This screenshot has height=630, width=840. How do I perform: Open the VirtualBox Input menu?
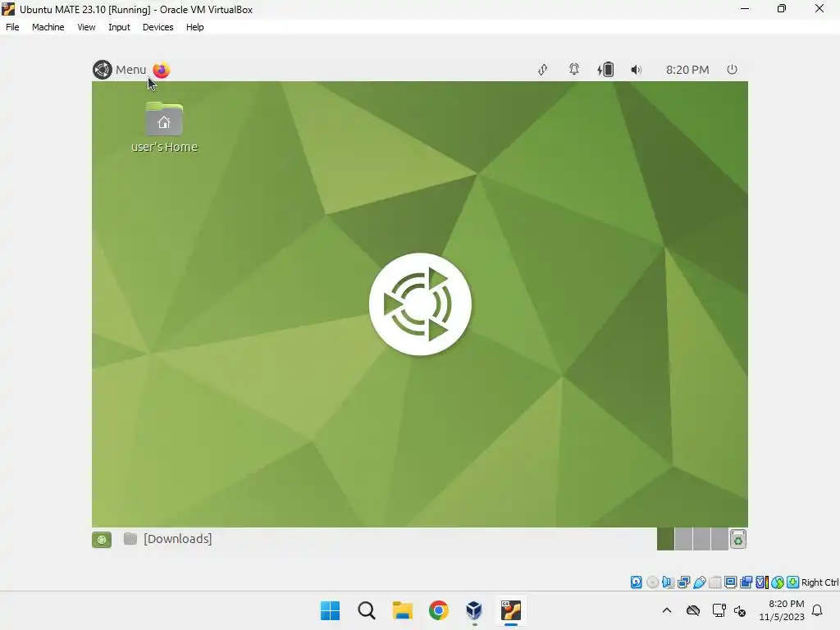(119, 27)
